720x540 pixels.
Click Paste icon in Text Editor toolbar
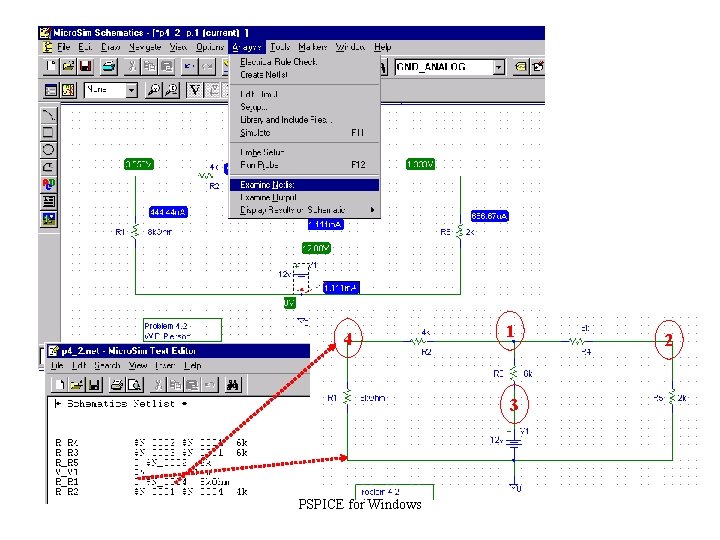click(192, 385)
